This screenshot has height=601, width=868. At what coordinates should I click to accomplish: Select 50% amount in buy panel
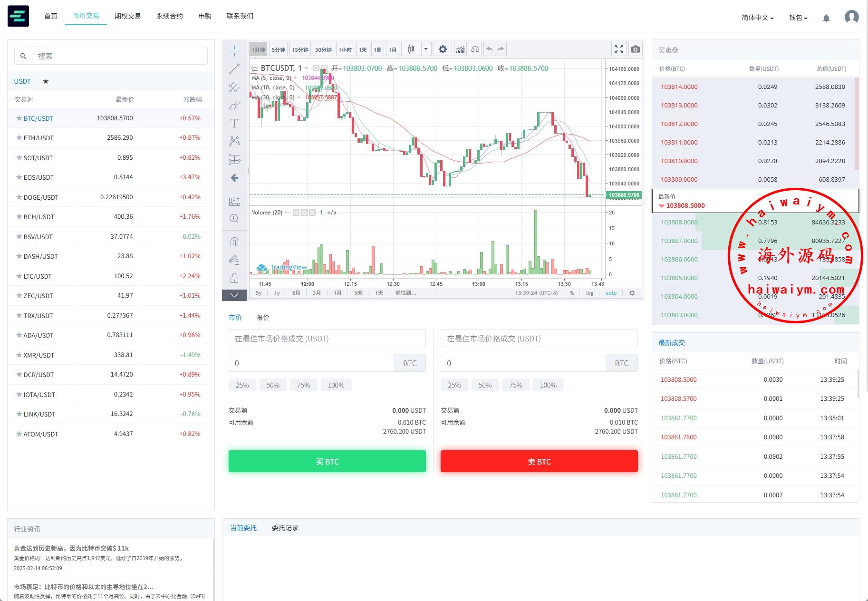[x=273, y=385]
